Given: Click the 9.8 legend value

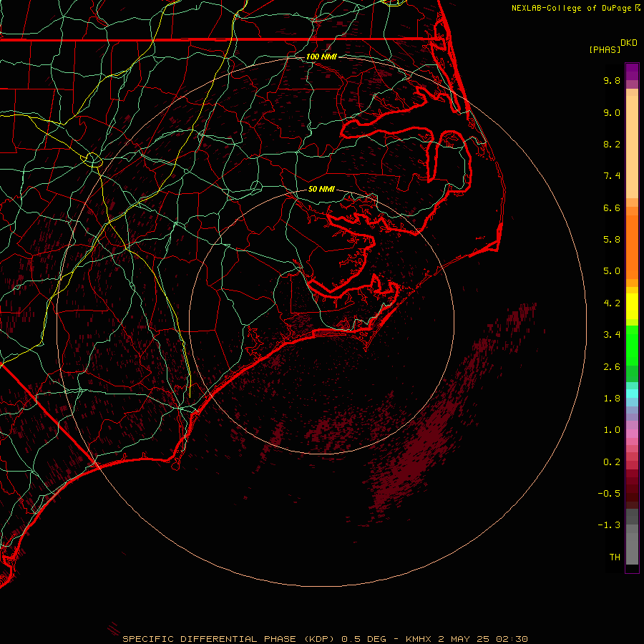Looking at the screenshot, I should 612,80.
